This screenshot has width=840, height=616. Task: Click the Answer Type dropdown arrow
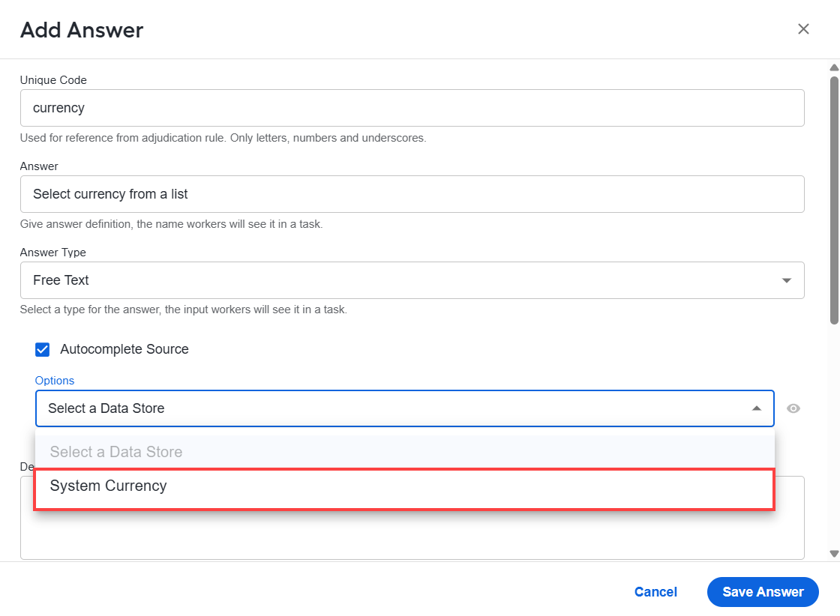click(x=787, y=280)
